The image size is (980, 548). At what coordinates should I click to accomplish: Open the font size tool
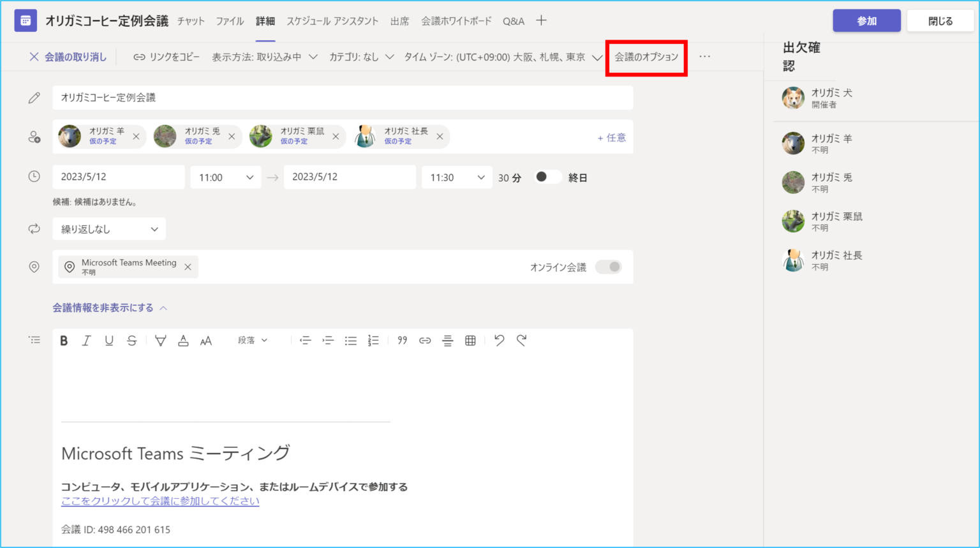tap(205, 341)
